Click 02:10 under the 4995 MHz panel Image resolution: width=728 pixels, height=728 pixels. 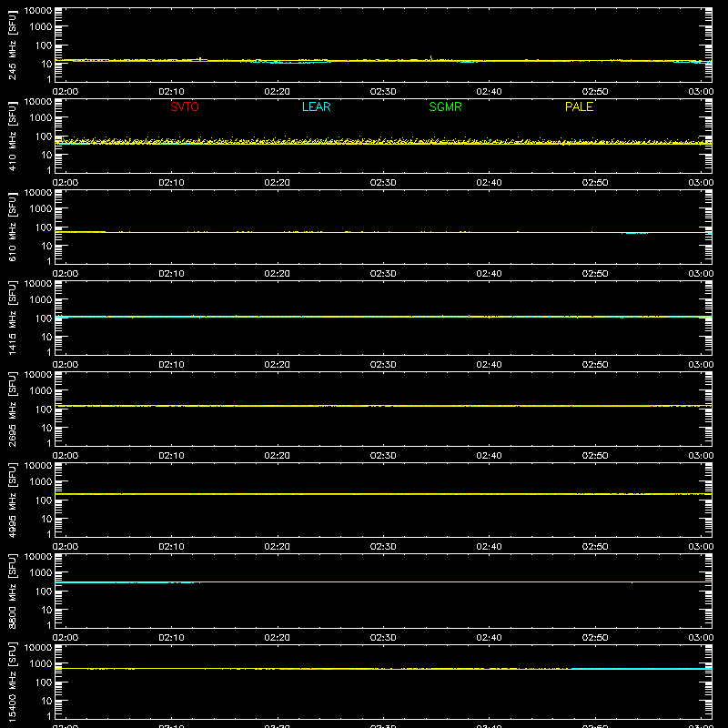click(171, 547)
